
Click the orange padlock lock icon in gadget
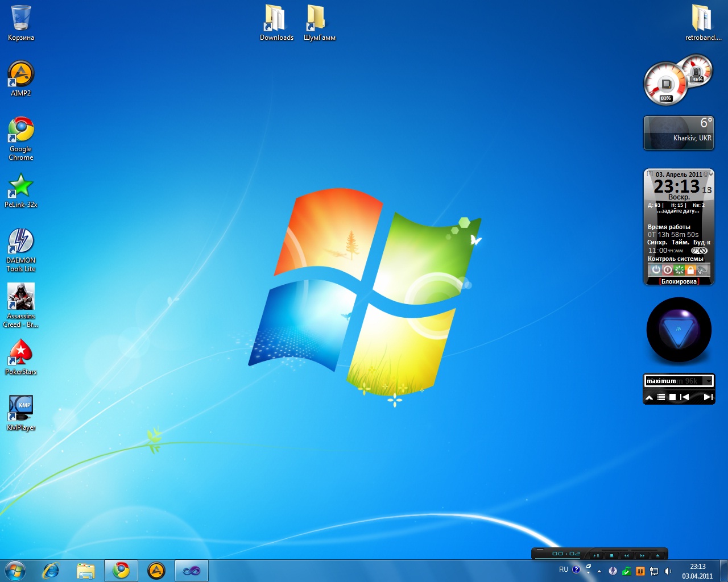point(690,270)
